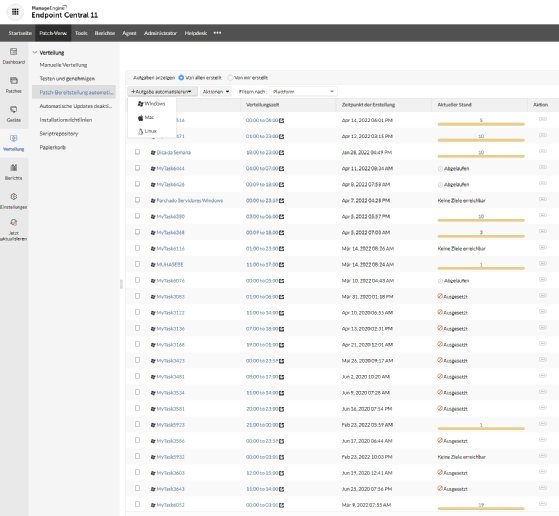Open schedule icon next to Dica da Semana
559x516 pixels.
click(282, 153)
